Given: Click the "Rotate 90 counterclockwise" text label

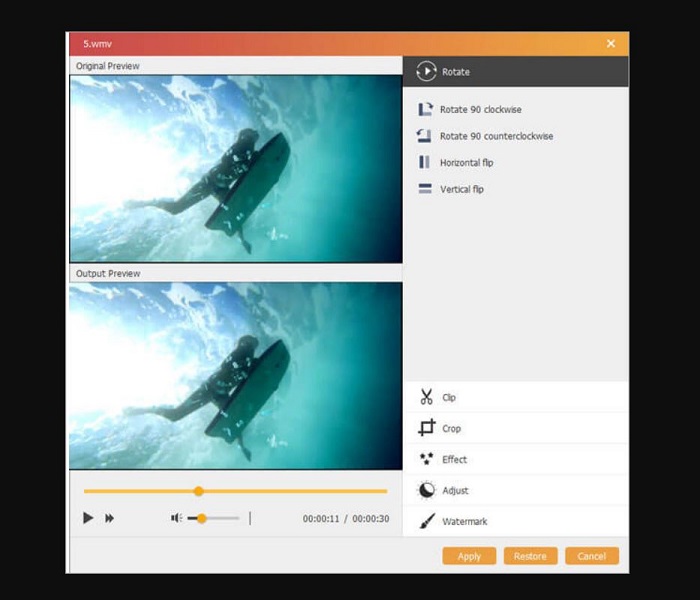Looking at the screenshot, I should tap(496, 136).
